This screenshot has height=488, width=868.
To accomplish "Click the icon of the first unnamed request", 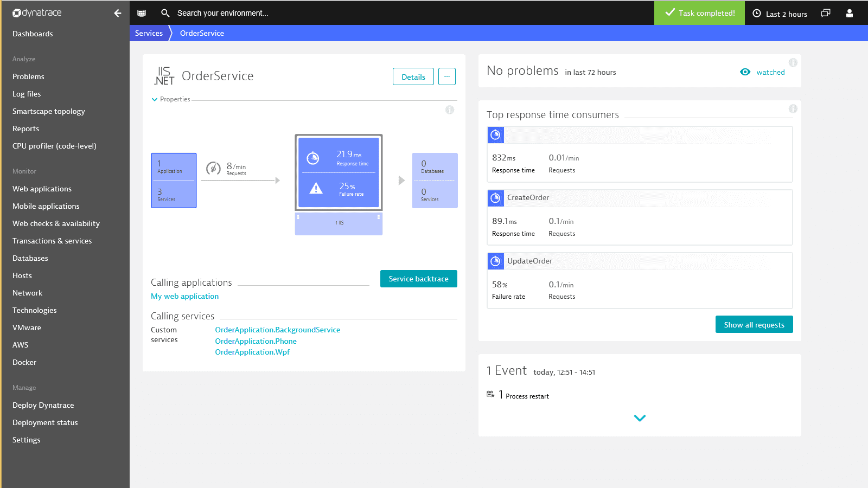I will coord(495,135).
